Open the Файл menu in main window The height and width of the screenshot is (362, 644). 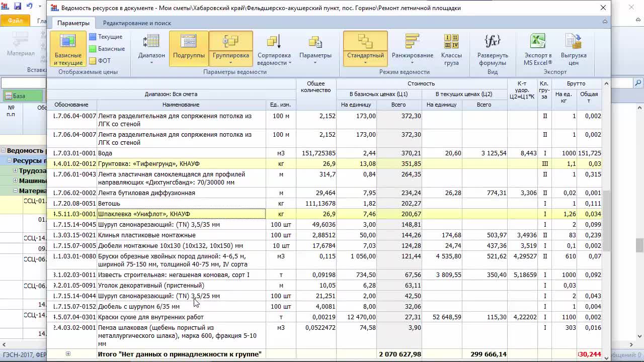click(15, 21)
